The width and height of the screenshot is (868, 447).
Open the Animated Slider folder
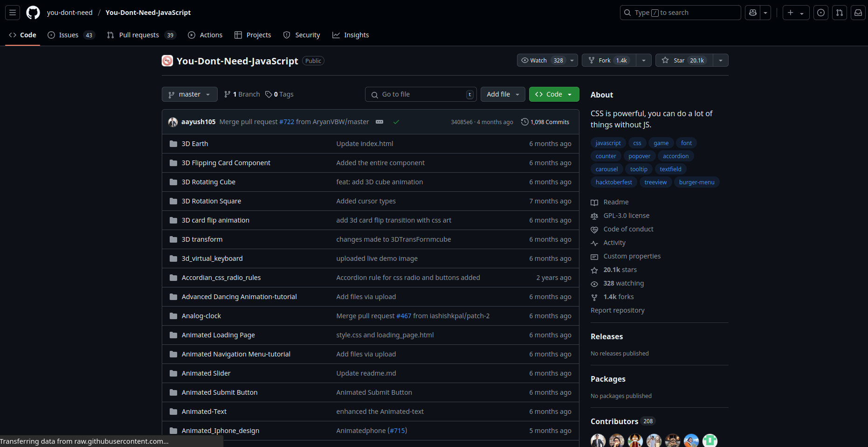206,373
